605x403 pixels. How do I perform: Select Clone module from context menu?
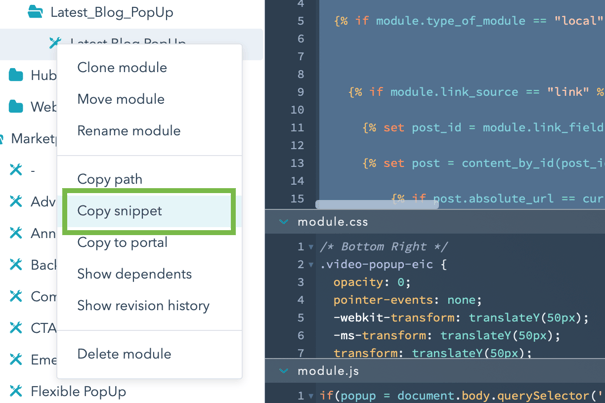[x=122, y=68]
